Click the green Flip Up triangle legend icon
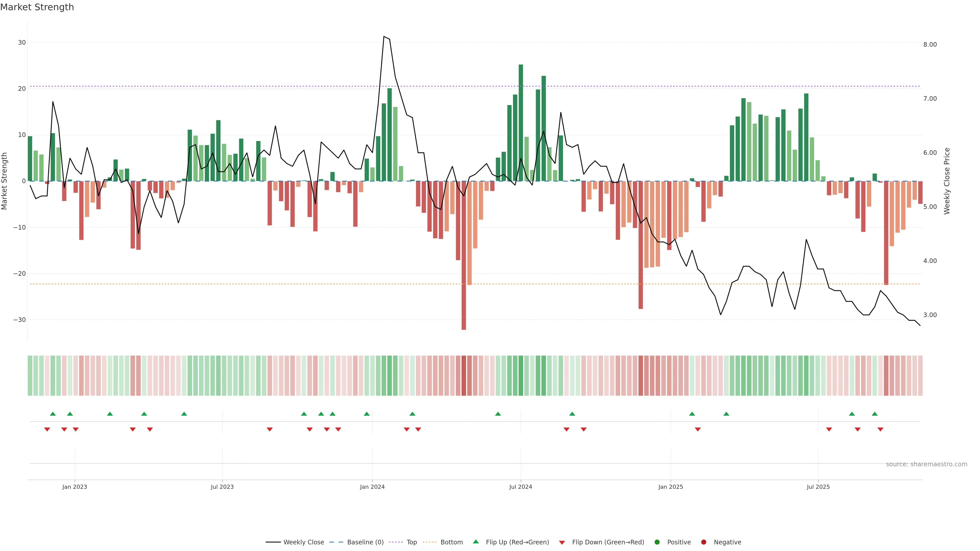This screenshot has width=980, height=551. [475, 542]
